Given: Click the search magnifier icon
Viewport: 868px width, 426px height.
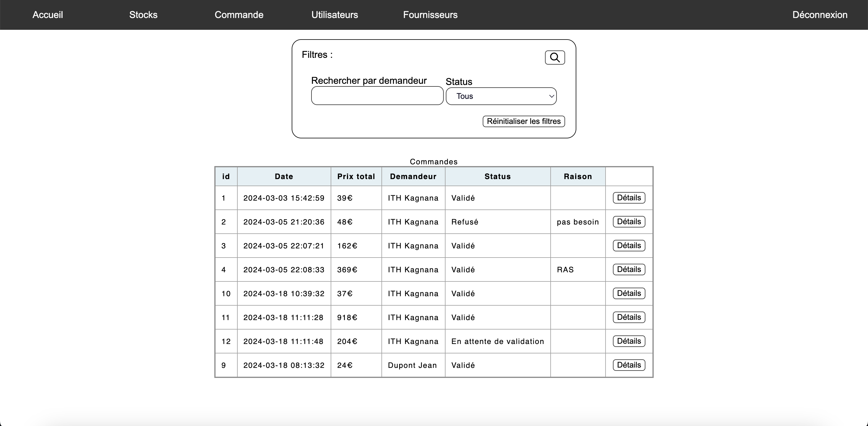Looking at the screenshot, I should click(555, 57).
